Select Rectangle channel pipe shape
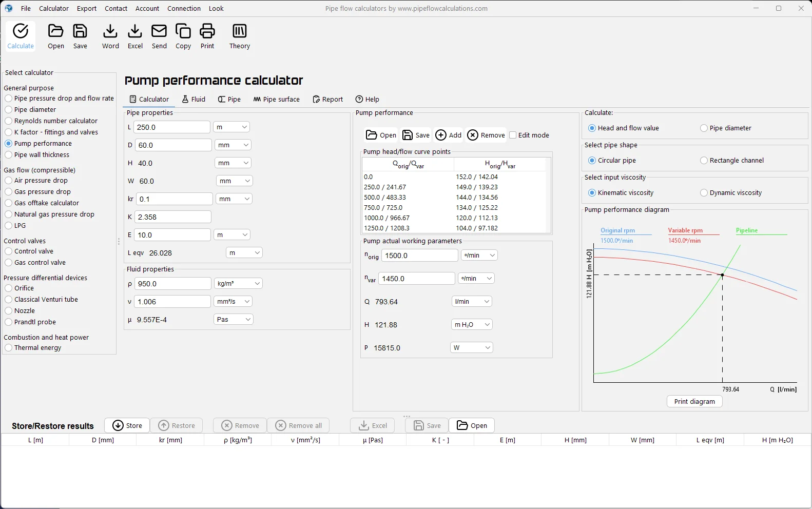 (732, 160)
